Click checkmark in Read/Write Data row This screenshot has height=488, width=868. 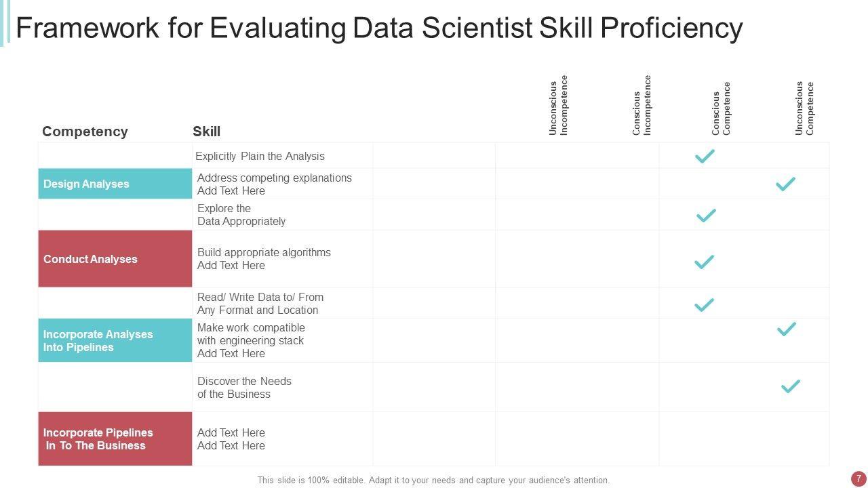[705, 305]
